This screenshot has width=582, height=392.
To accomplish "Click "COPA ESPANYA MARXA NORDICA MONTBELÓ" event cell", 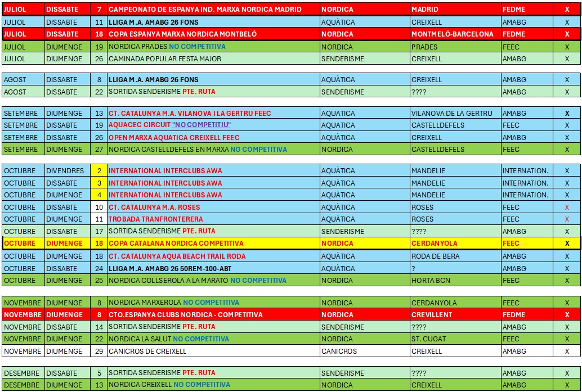I will tap(182, 34).
